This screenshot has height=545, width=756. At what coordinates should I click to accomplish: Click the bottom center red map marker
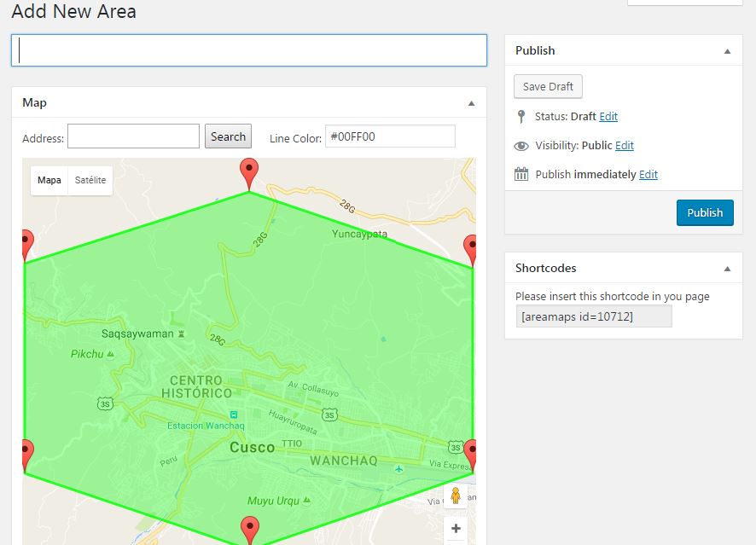[249, 528]
